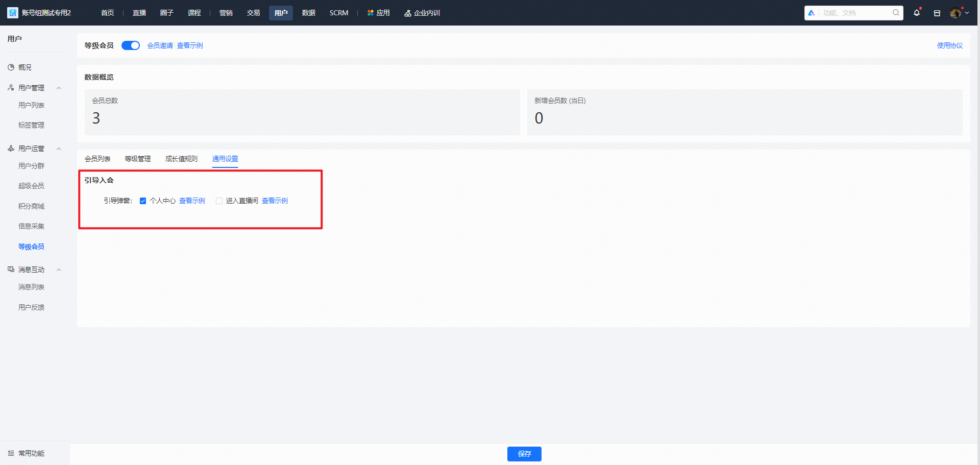Open the notification bell icon
This screenshot has width=980, height=465.
click(917, 13)
